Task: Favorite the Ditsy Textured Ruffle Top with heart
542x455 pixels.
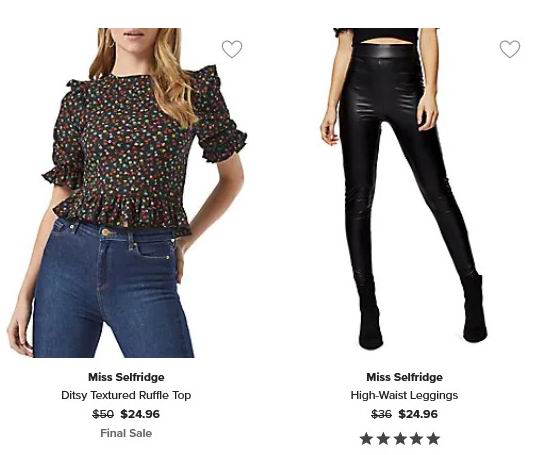Action: (x=232, y=49)
